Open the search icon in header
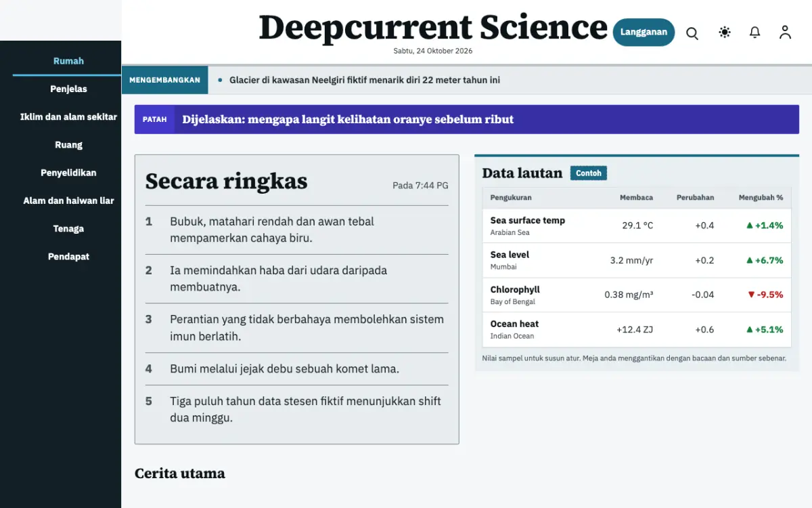This screenshot has height=508, width=812. coord(692,33)
